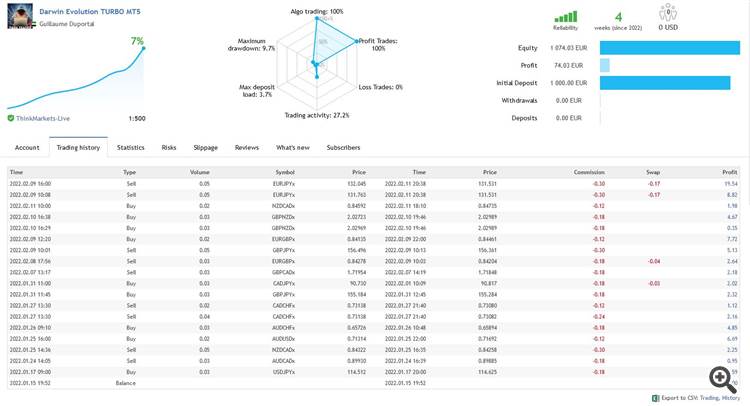Click the 114.512 open price cell
The image size is (750, 406).
point(357,372)
